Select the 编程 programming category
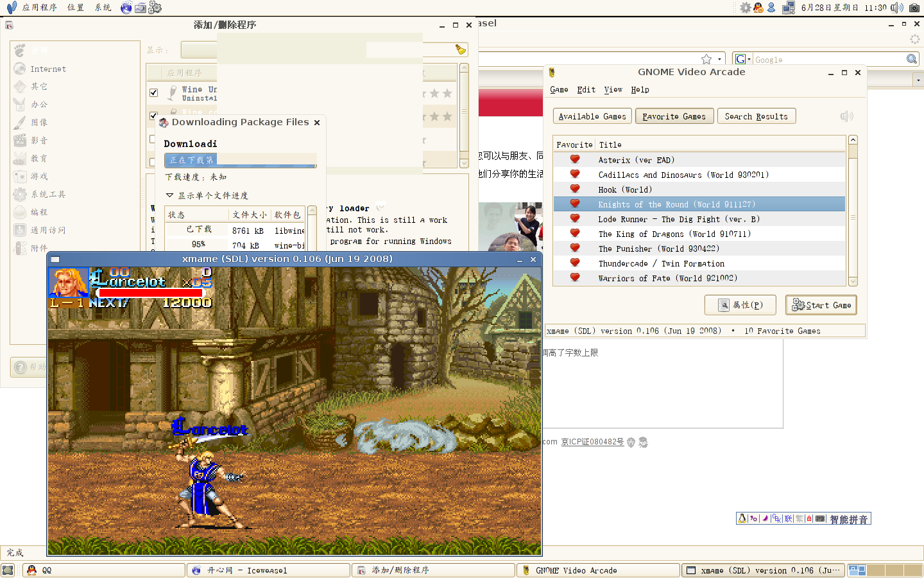924x578 pixels. tap(75, 212)
